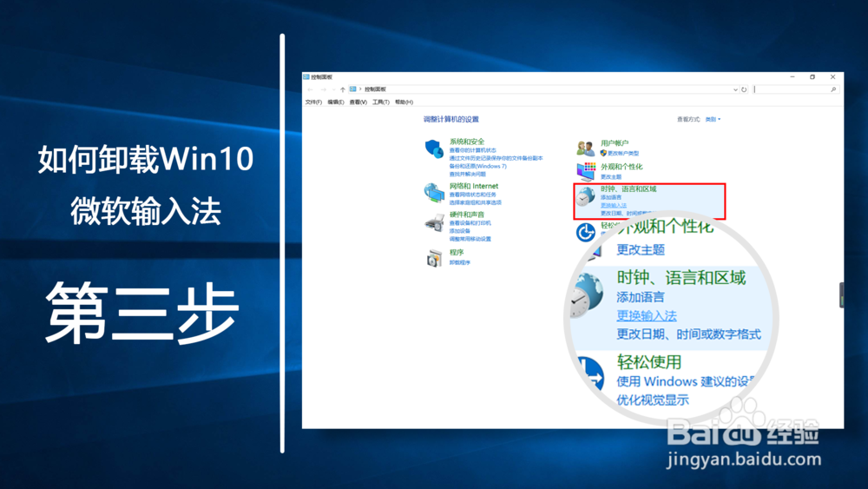Click 备份和还原(Windows 7) link
868x489 pixels.
(477, 166)
